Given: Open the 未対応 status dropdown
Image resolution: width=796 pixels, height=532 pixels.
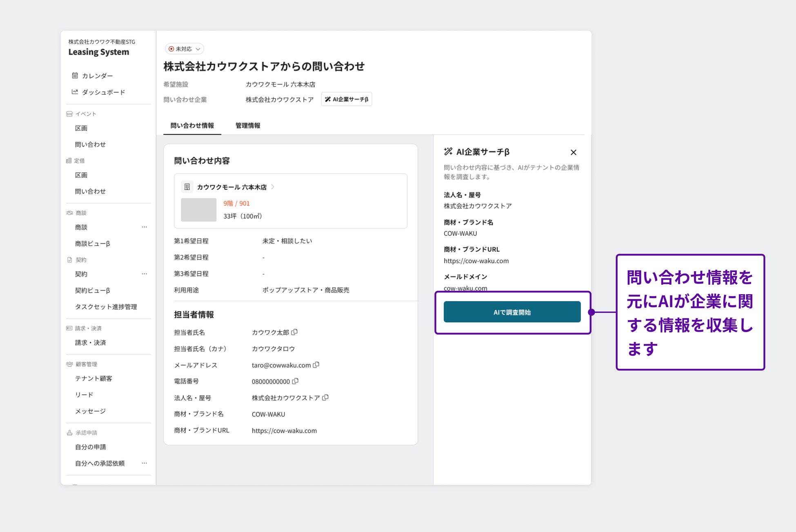Looking at the screenshot, I should click(185, 49).
